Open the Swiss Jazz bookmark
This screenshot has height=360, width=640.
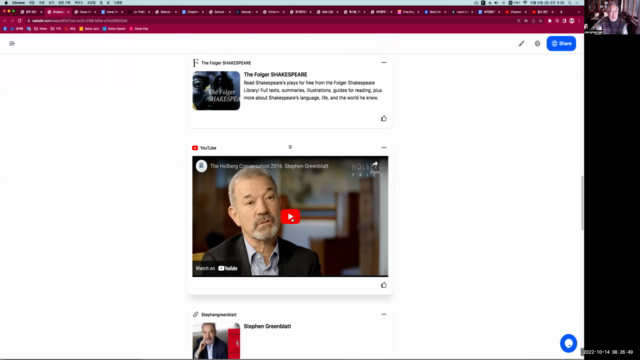coord(89,29)
